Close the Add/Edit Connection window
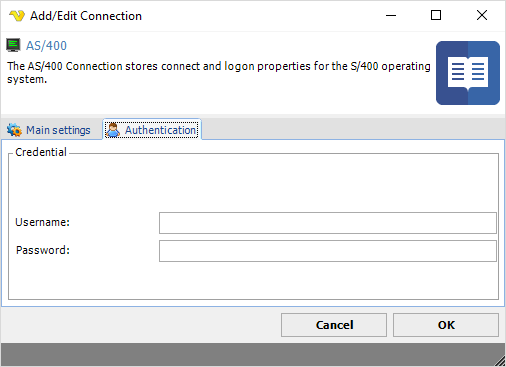The height and width of the screenshot is (367, 506). pyautogui.click(x=482, y=15)
